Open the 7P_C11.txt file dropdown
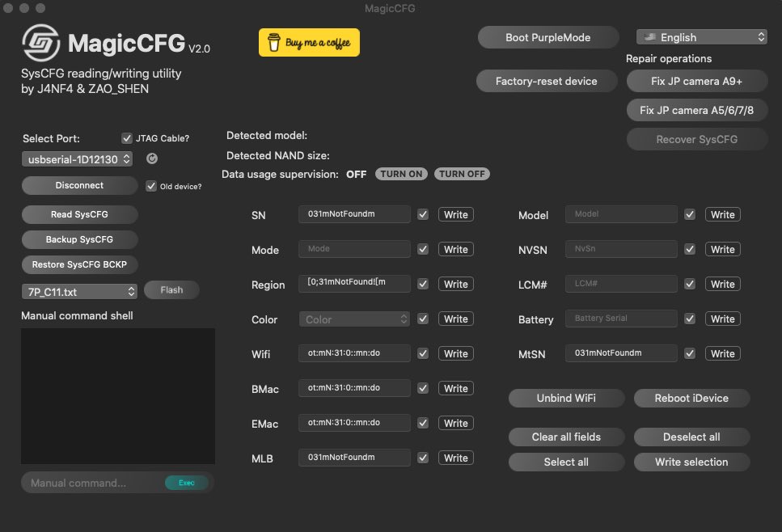Viewport: 782px width, 532px height. point(79,292)
